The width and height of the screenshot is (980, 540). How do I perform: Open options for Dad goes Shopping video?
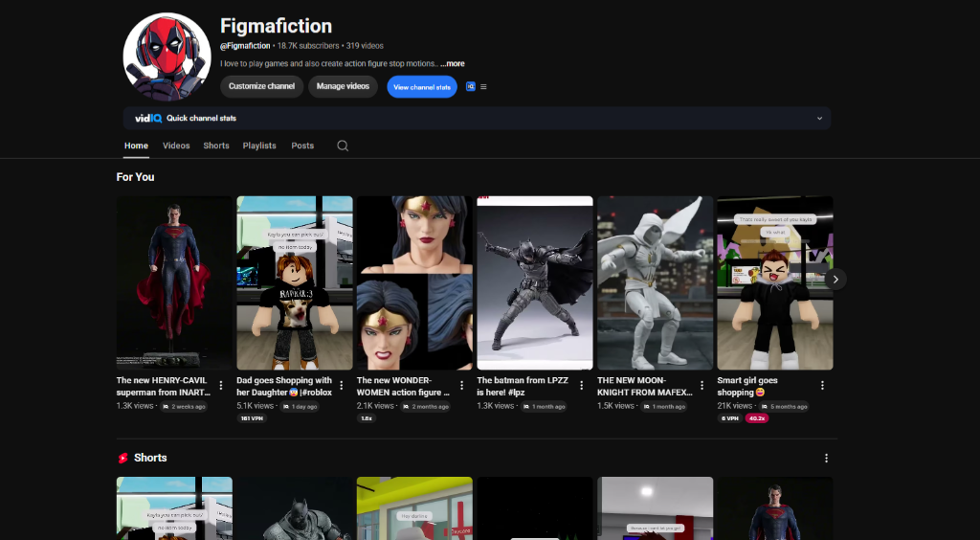342,386
